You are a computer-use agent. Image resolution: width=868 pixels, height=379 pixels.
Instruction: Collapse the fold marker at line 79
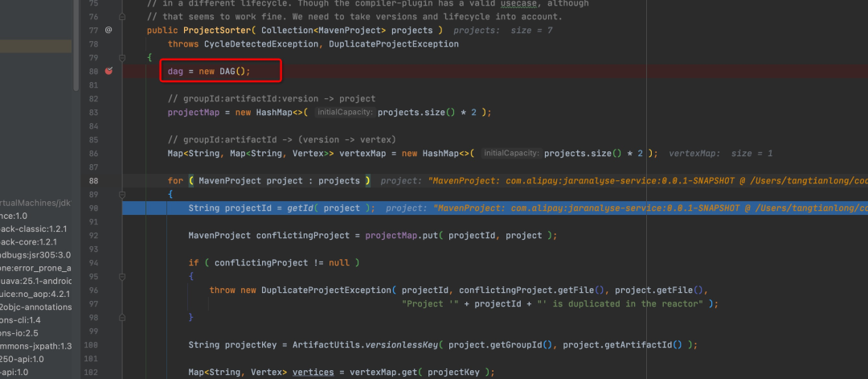coord(122,58)
